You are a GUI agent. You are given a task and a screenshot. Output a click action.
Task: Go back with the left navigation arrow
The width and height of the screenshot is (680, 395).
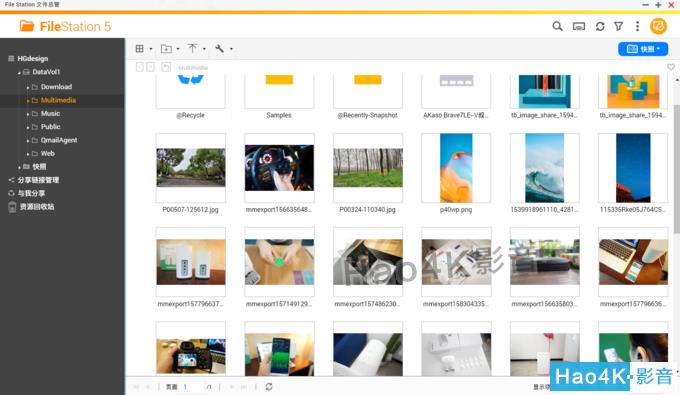click(140, 67)
